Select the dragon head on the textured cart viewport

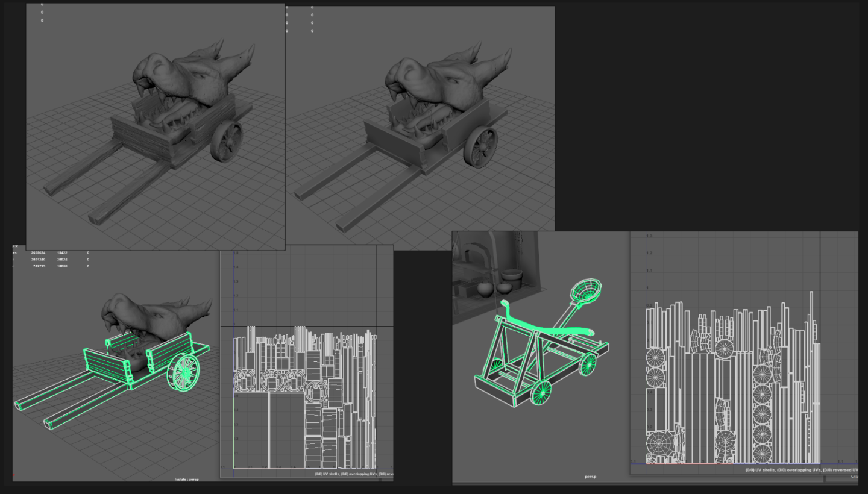[x=190, y=75]
